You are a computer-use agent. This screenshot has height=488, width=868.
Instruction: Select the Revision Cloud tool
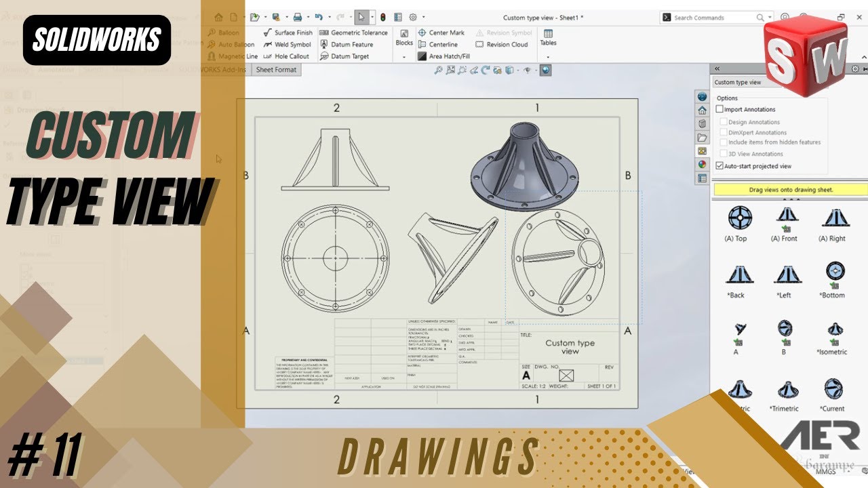point(502,45)
